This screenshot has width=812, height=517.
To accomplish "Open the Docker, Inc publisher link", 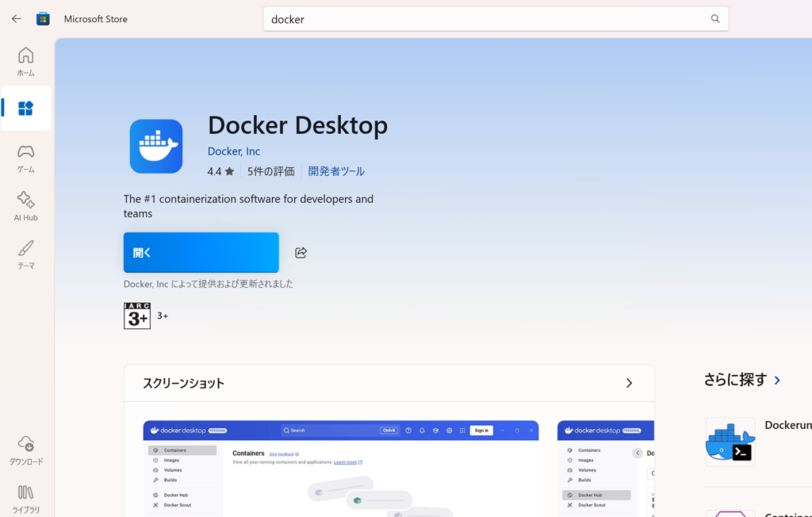I will click(233, 151).
